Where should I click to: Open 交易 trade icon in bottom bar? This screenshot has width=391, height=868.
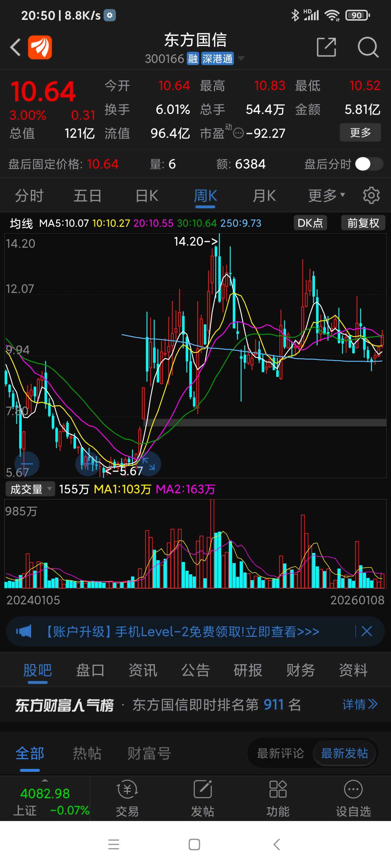point(127,799)
